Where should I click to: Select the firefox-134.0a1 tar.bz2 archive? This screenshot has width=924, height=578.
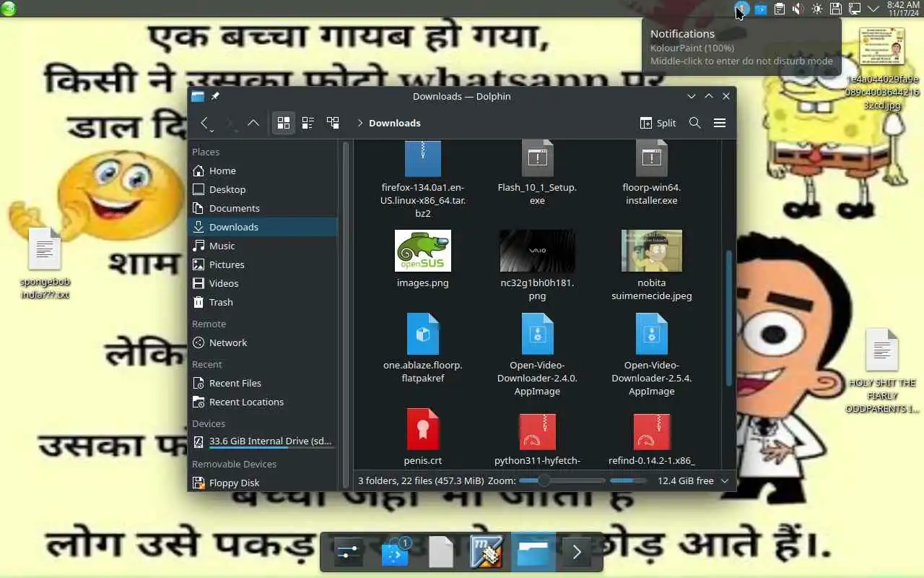tap(423, 181)
